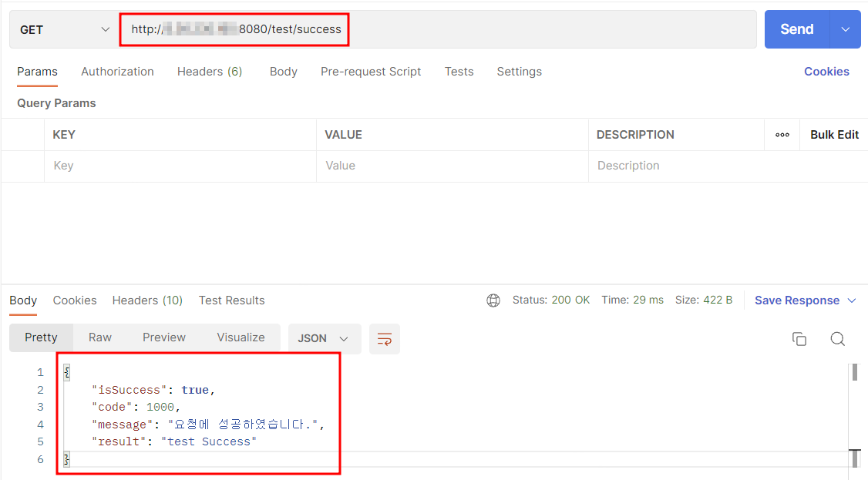
Task: Click the Size: 422 B text
Action: (x=704, y=300)
